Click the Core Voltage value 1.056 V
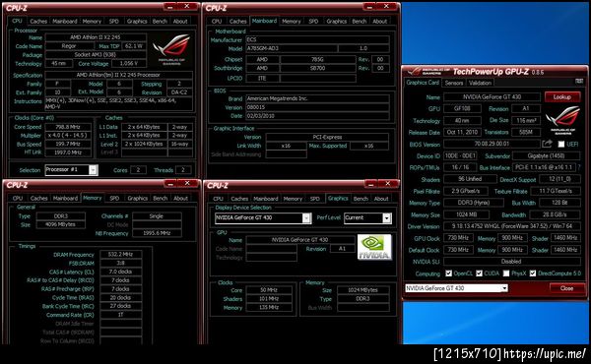 pyautogui.click(x=128, y=63)
